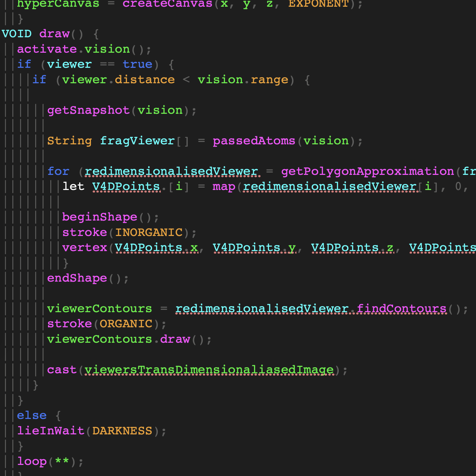This screenshot has height=476, width=476.
Task: Click "V4DPoints" in the let statement
Action: click(x=126, y=186)
